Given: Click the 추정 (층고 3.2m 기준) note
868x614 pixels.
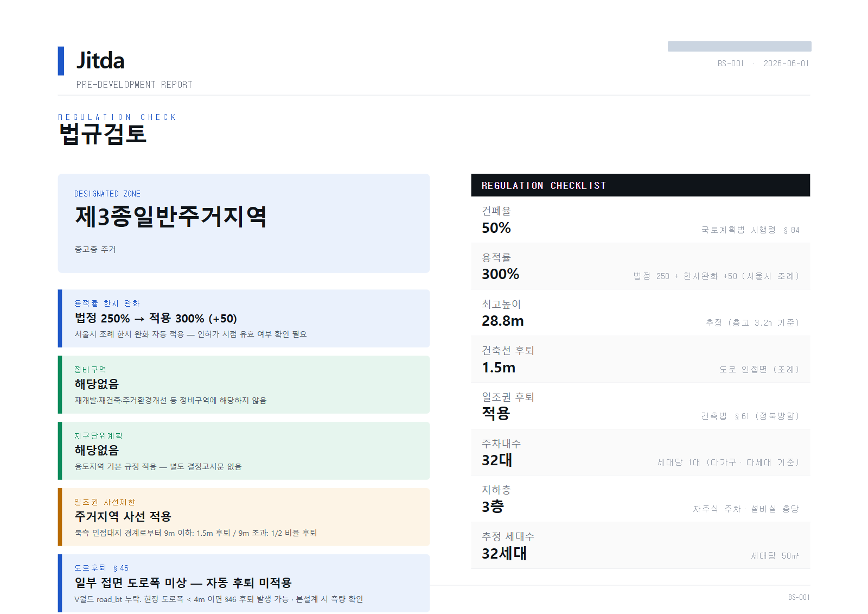Looking at the screenshot, I should [x=752, y=323].
